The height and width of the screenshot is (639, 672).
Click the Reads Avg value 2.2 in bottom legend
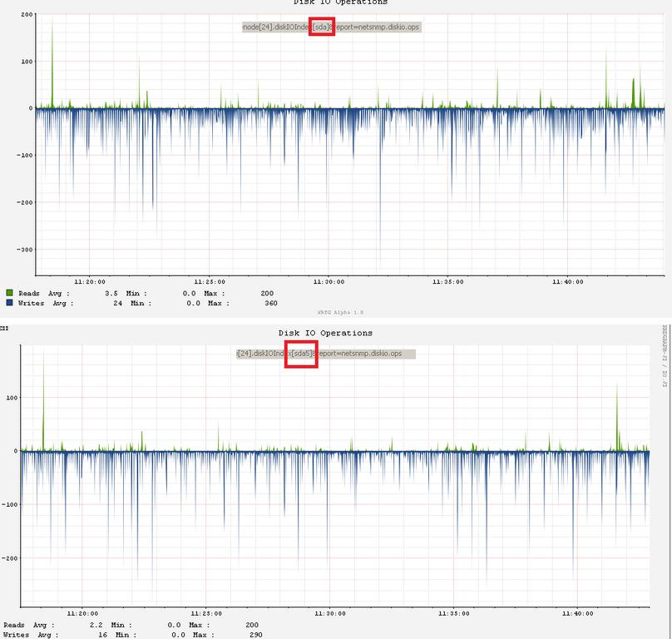coord(96,625)
